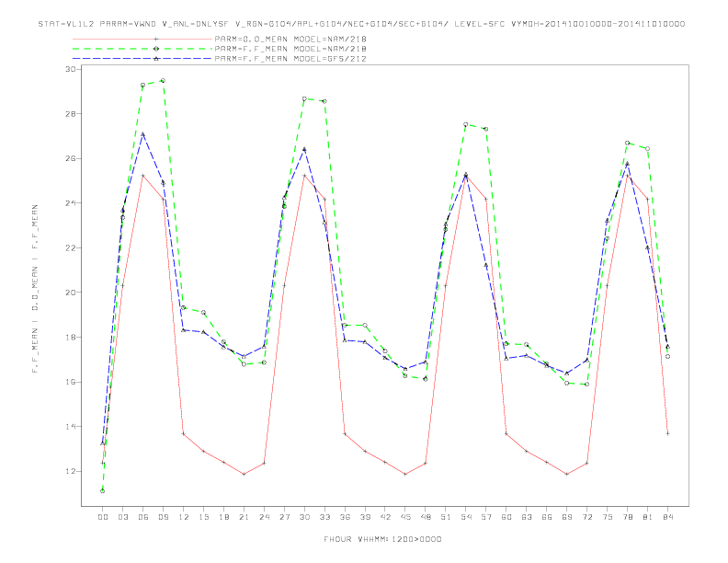Click x-axis forecast hour label 27
The height and width of the screenshot is (563, 728).
click(284, 517)
